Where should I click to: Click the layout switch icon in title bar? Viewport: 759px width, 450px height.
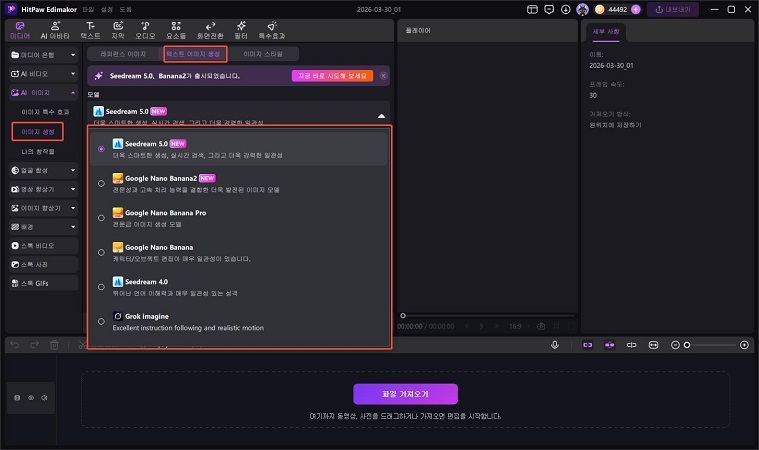point(532,9)
